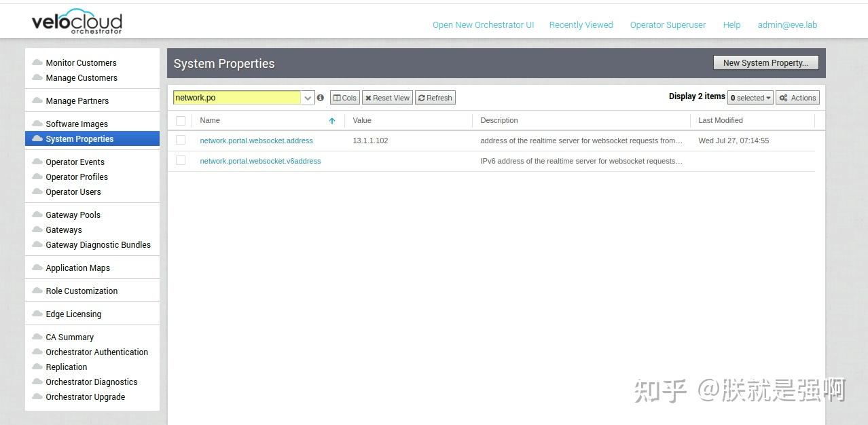The width and height of the screenshot is (868, 425).
Task: Open Operator Events from the sidebar
Action: tap(75, 162)
